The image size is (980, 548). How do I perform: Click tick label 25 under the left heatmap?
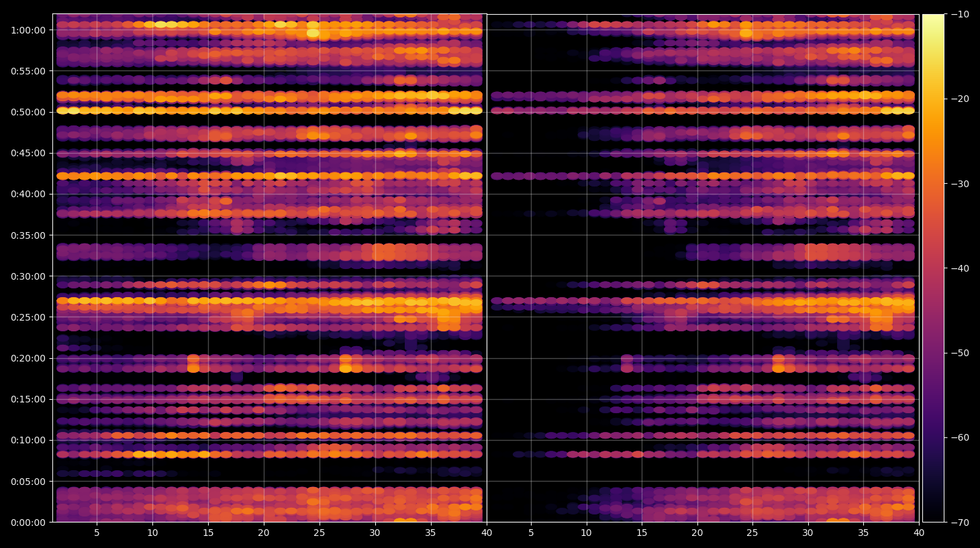pyautogui.click(x=319, y=533)
